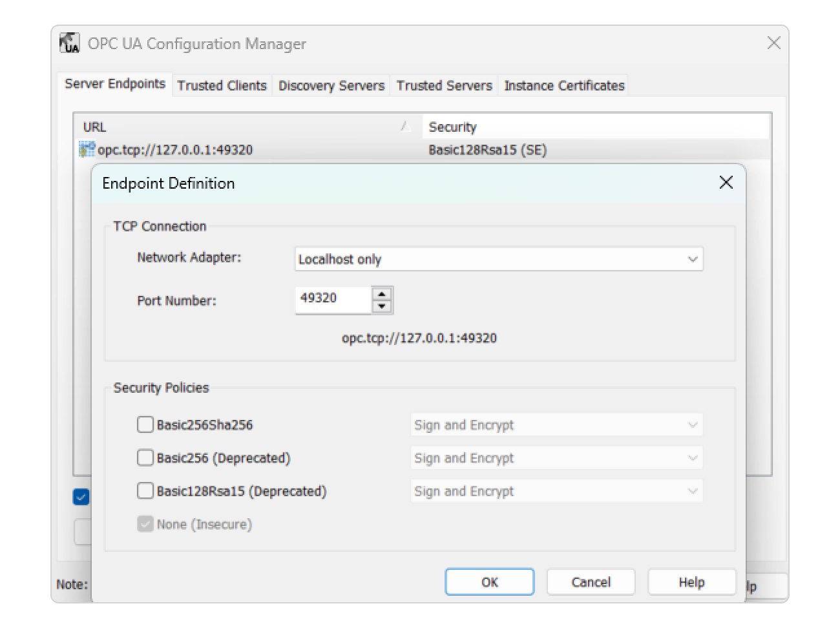Decrease port number with down arrow
The width and height of the screenshot is (840, 628).
pos(382,306)
